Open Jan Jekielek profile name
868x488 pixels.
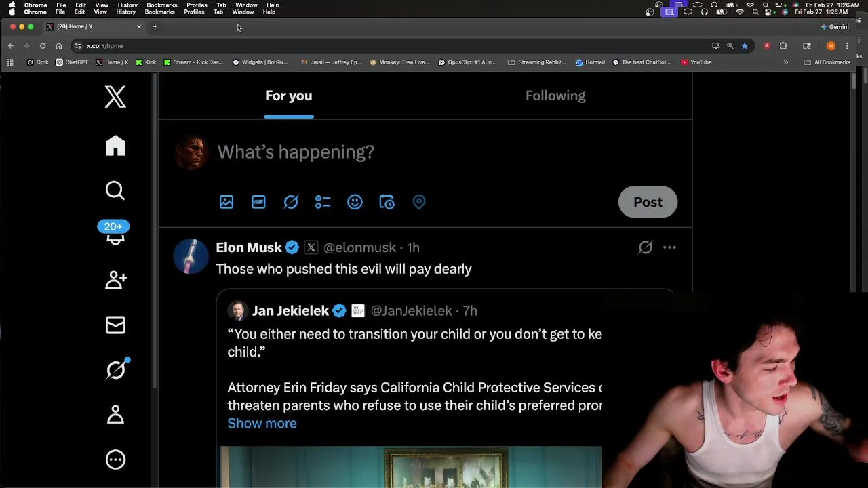tap(290, 310)
